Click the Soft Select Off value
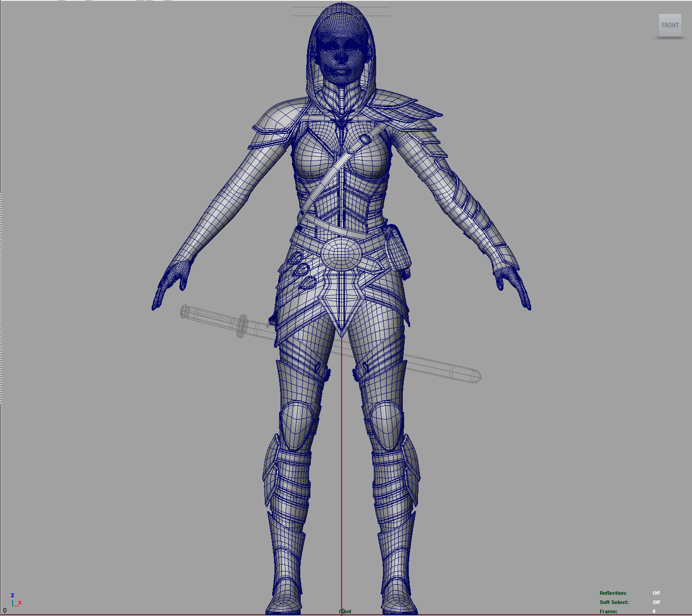The image size is (692, 616). coord(656,602)
